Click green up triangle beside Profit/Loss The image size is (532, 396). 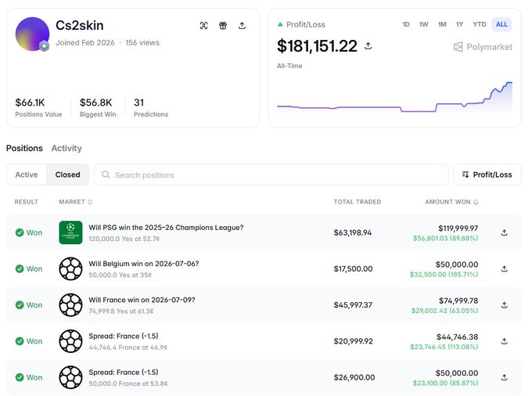click(x=280, y=24)
